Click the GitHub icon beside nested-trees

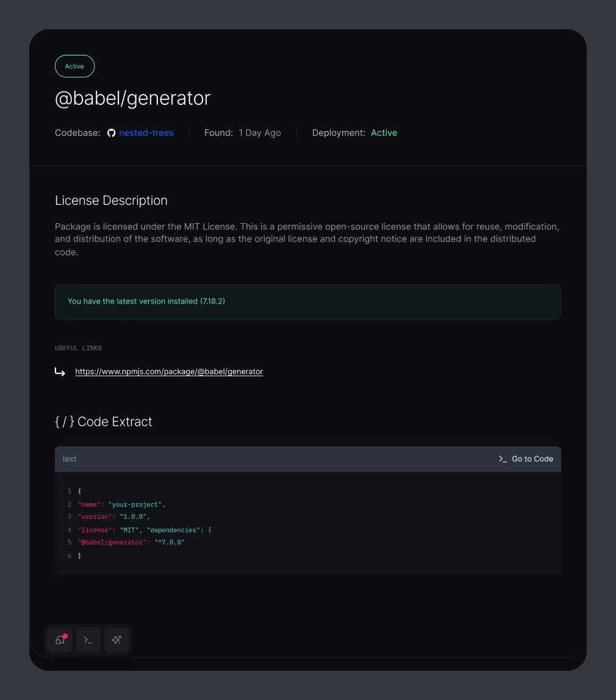pos(111,133)
